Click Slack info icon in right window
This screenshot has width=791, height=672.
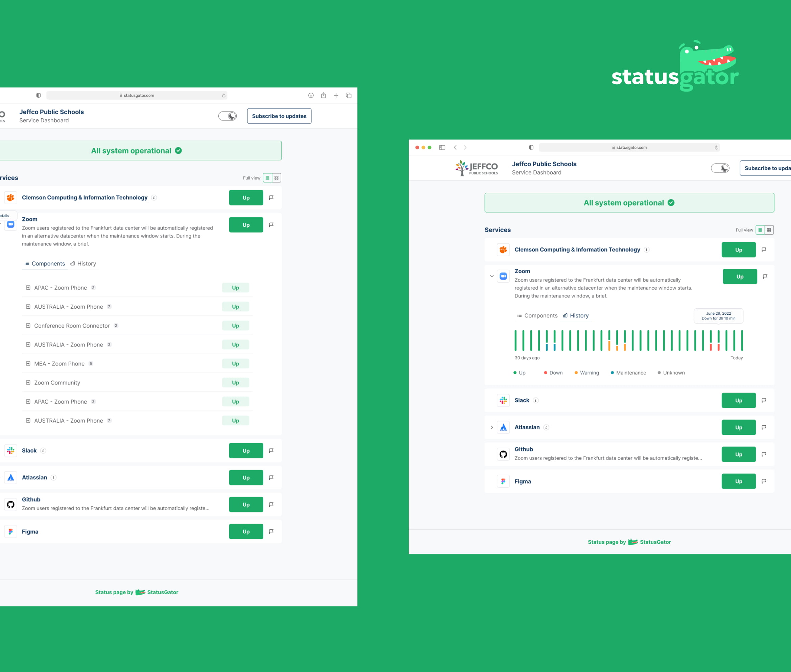coord(536,400)
